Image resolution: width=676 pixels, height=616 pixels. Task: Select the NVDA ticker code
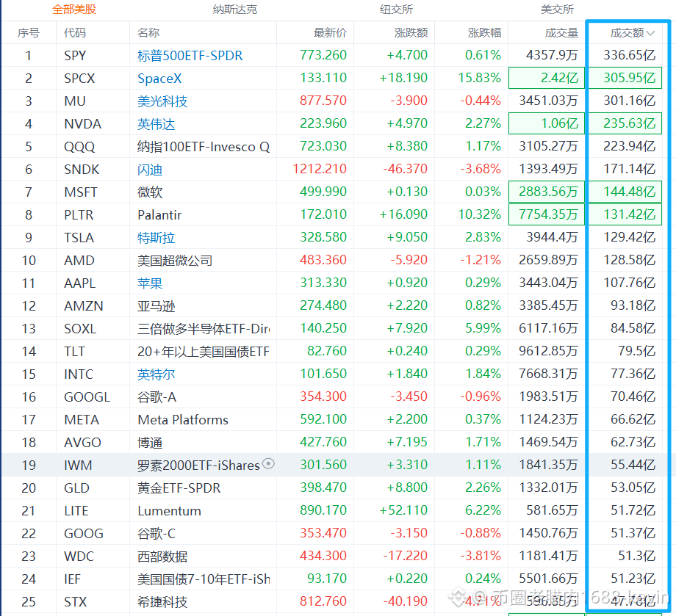(x=82, y=124)
